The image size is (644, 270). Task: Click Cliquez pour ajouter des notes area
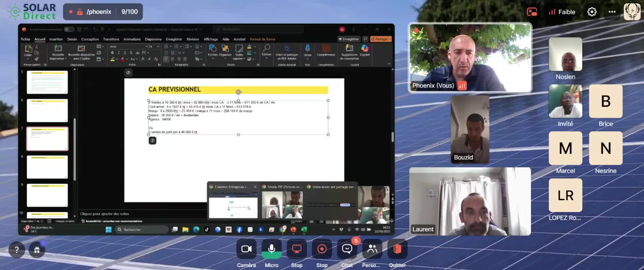click(x=104, y=214)
